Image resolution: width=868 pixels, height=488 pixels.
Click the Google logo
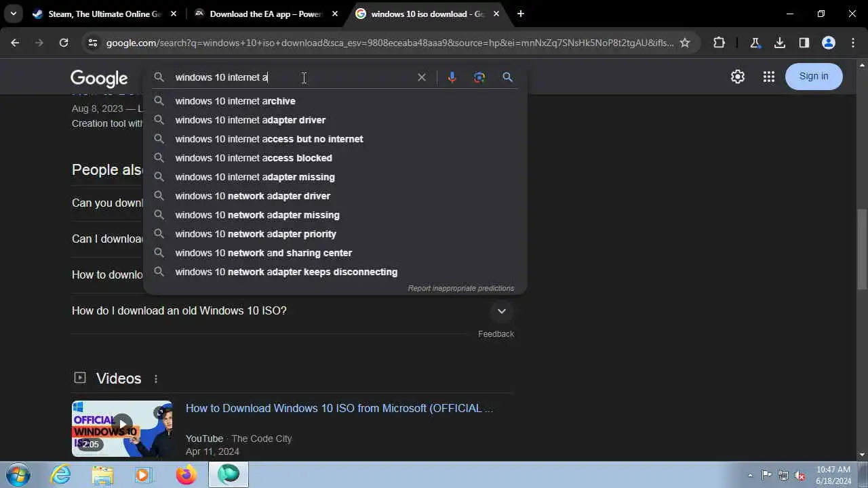[x=99, y=79]
